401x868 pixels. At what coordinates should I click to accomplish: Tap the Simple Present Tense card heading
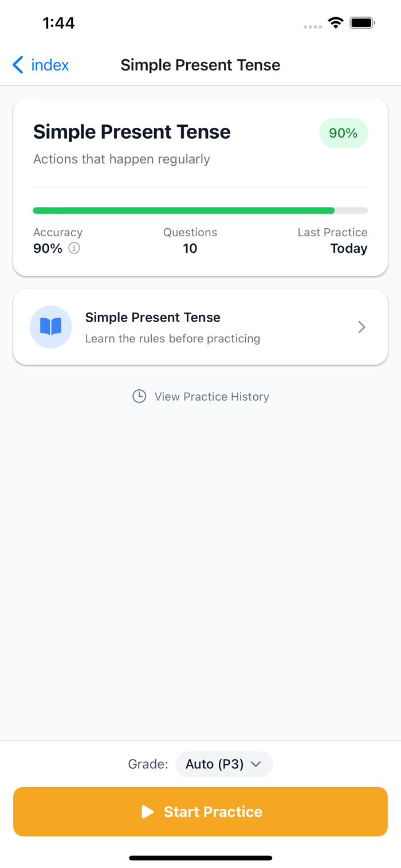pyautogui.click(x=132, y=132)
